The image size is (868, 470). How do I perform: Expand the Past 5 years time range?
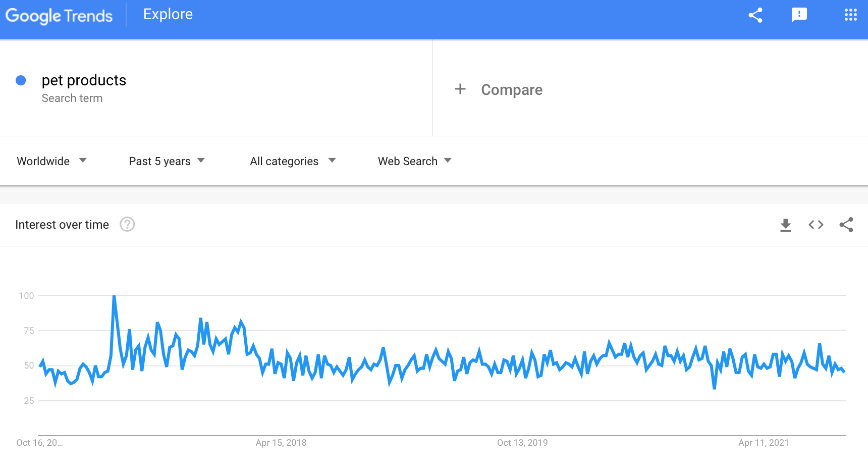tap(167, 161)
